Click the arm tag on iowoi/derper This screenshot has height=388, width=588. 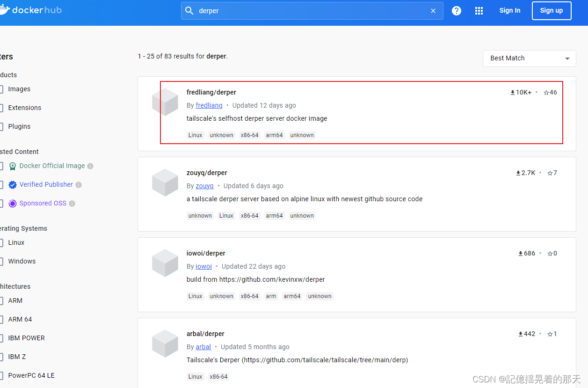[271, 296]
